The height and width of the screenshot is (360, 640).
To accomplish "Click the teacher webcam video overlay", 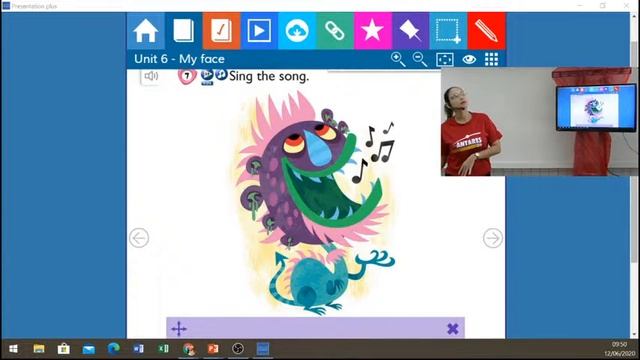I will click(539, 122).
